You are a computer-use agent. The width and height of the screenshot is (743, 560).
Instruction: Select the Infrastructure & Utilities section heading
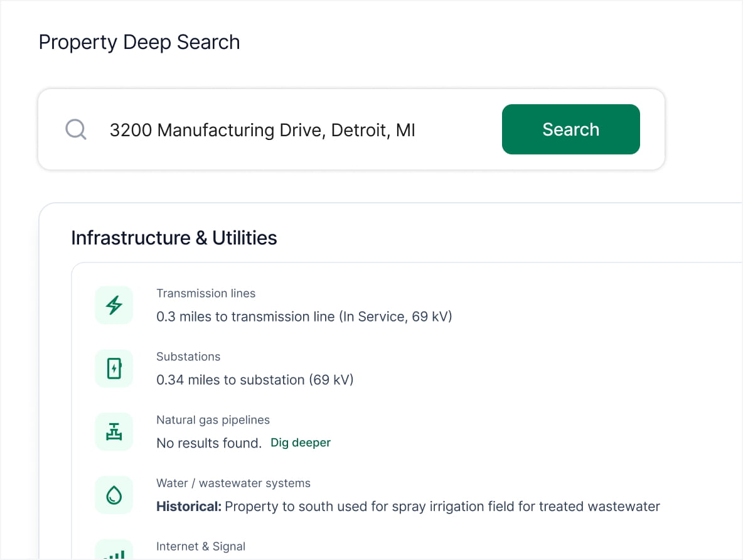click(174, 238)
